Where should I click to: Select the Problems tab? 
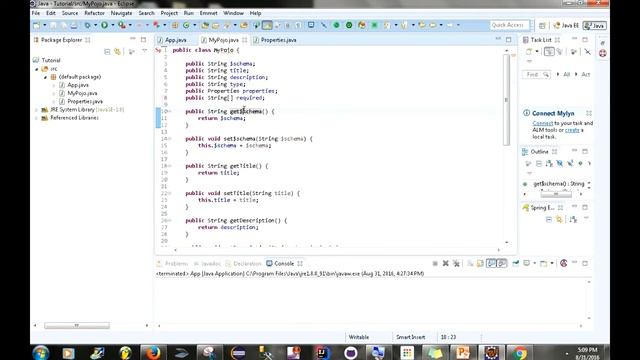[176, 264]
